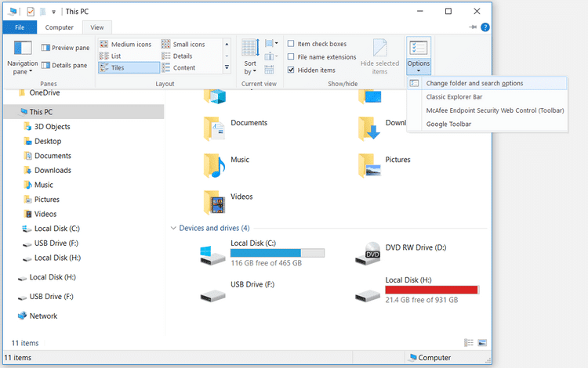
Task: Select This PC in navigation pane
Action: click(84, 111)
